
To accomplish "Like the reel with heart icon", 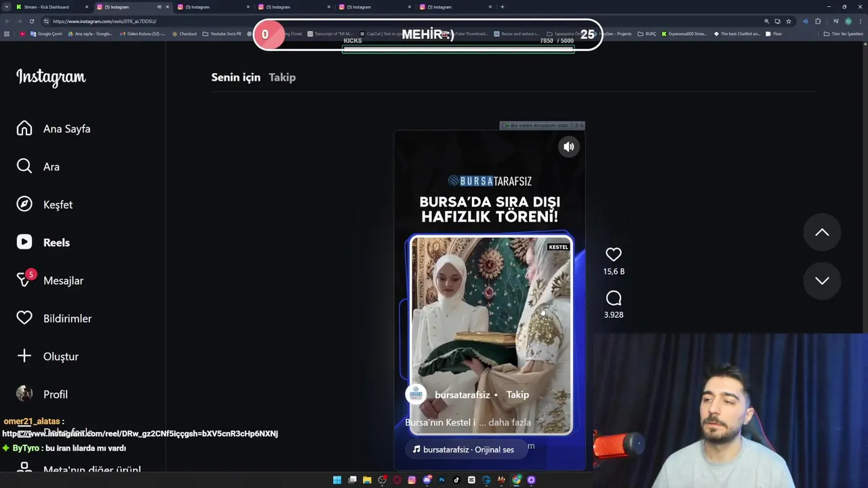I will click(614, 255).
